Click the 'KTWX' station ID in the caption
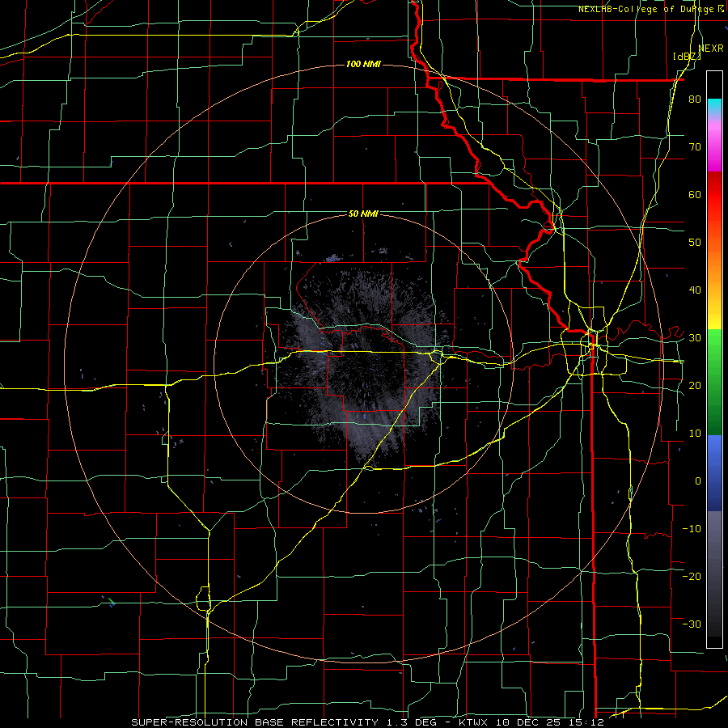 point(472,722)
